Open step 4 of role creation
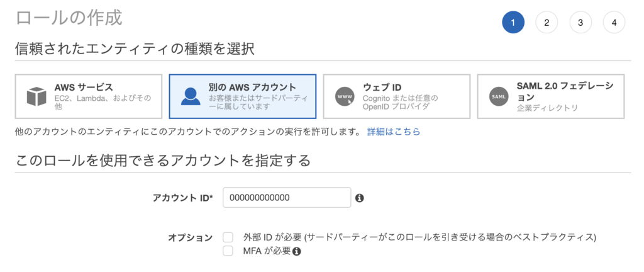Viewport: 644px width, 272px height. tap(614, 23)
